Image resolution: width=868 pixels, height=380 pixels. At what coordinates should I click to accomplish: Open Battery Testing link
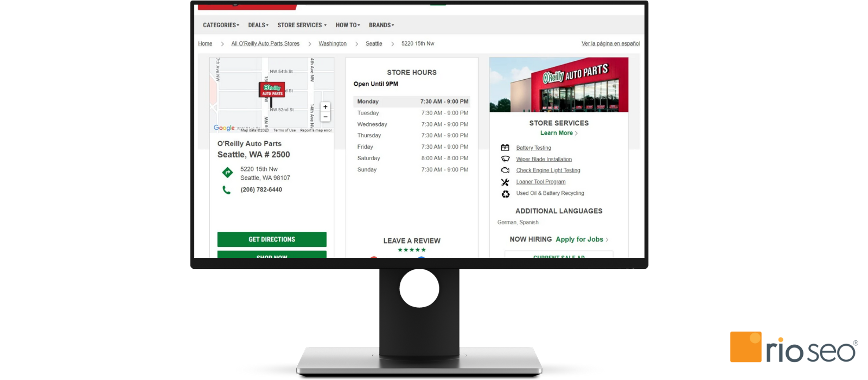[533, 148]
